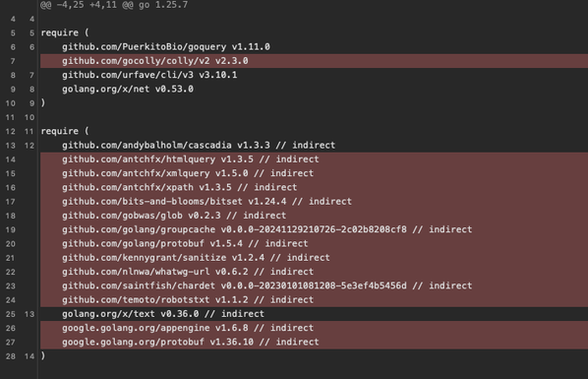Select the temoto/robotstxt v1.1.2 line
Viewport: 588px width, 379px height.
314,299
